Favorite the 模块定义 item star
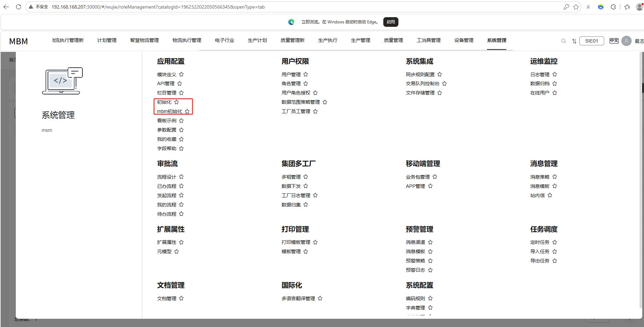This screenshot has width=644, height=327. 181,74
